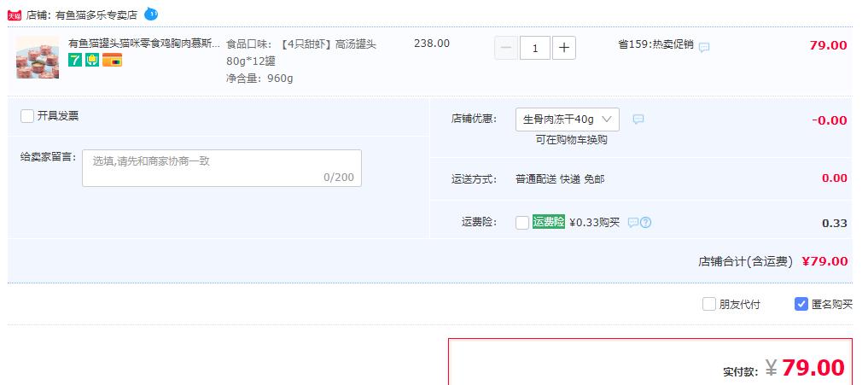Click the comment icon beside store discount dropdown
The image size is (868, 385).
click(x=638, y=120)
